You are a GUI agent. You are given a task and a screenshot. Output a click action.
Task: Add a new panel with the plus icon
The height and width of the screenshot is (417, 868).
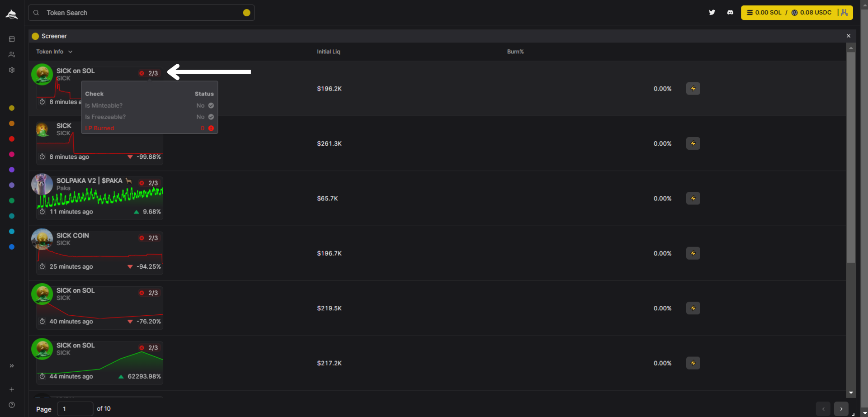coord(12,389)
